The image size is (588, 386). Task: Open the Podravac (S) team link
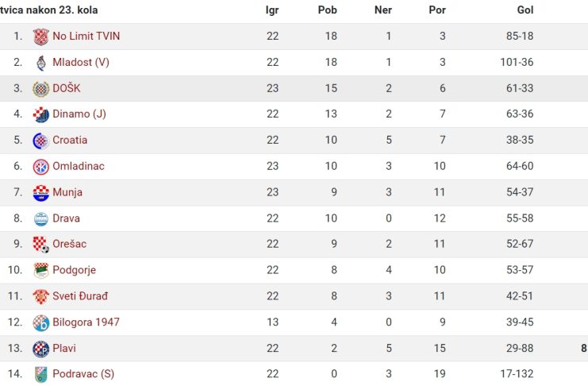83,374
